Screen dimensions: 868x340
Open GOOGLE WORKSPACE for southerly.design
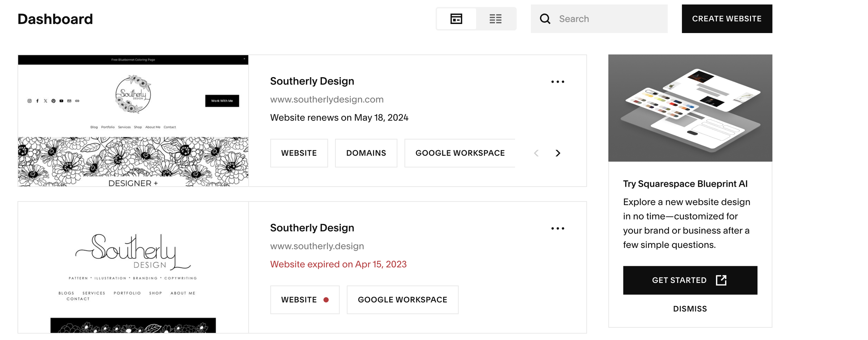pyautogui.click(x=402, y=300)
